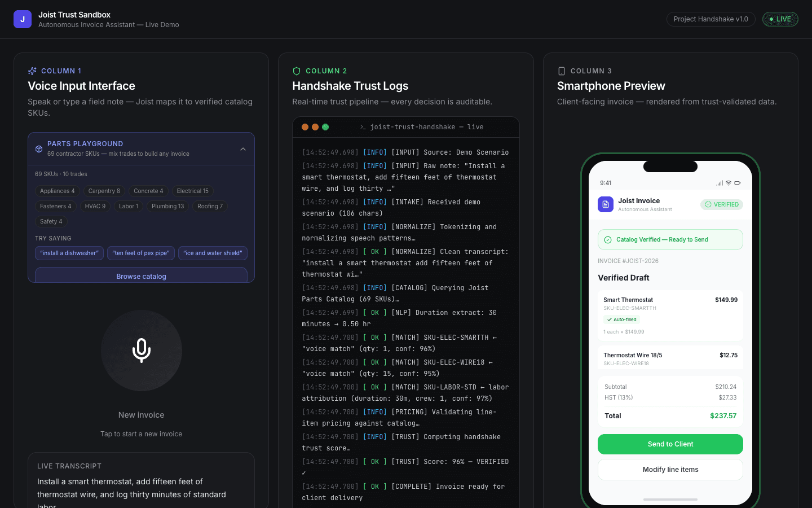Click the phone battery icon
The height and width of the screenshot is (508, 812).
[738, 183]
